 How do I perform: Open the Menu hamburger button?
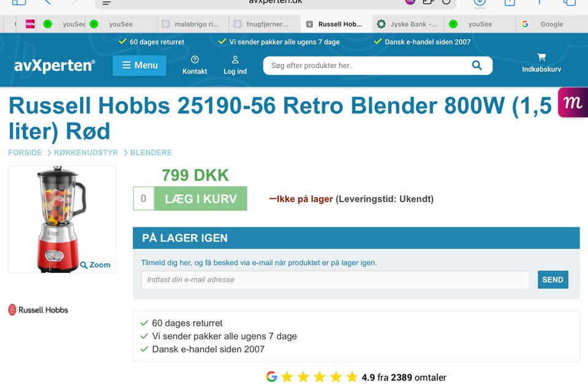pos(140,66)
